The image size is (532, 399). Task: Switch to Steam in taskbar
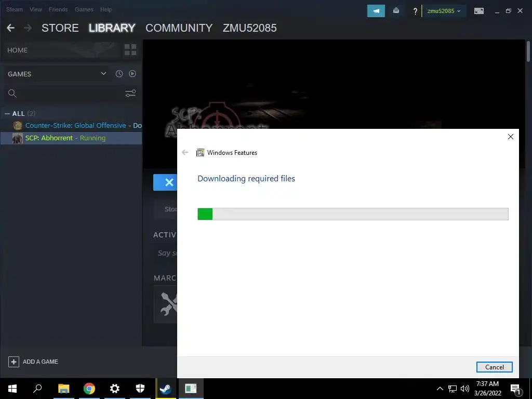pyautogui.click(x=166, y=389)
